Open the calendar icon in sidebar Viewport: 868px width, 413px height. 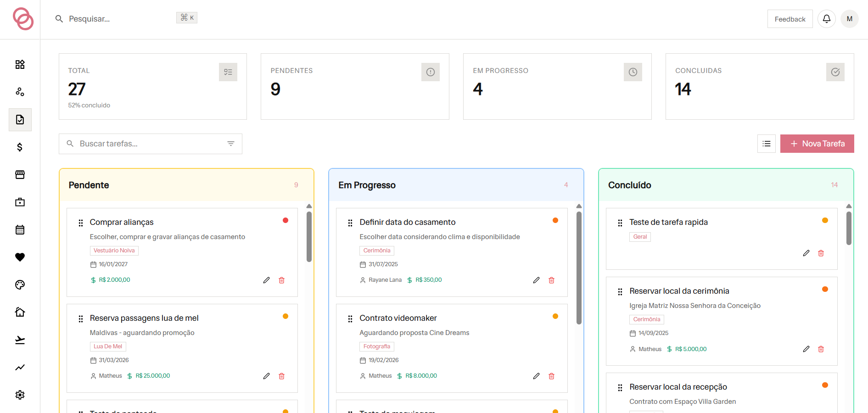pyautogui.click(x=20, y=230)
